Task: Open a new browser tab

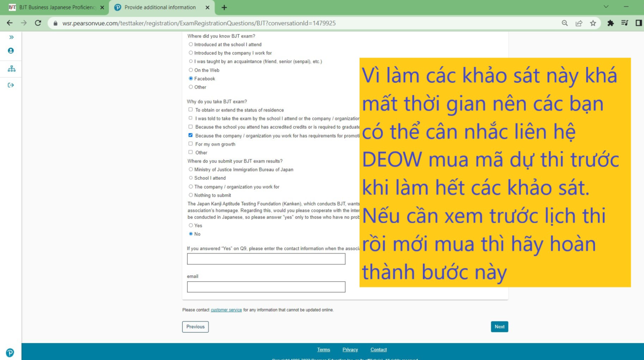Action: pyautogui.click(x=224, y=7)
